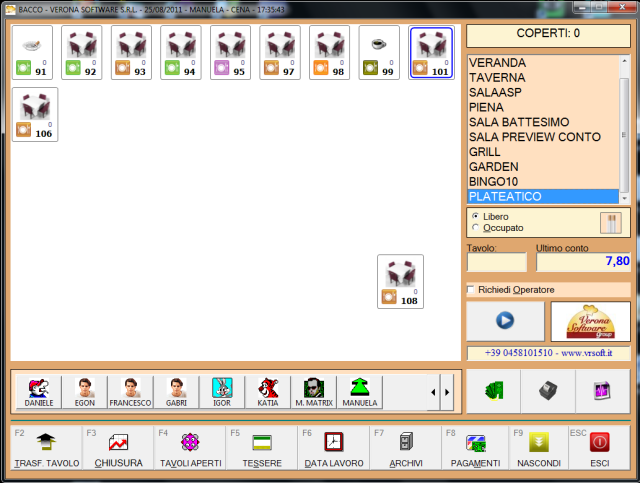The width and height of the screenshot is (640, 483).
Task: Open table 97
Action: 280,52
